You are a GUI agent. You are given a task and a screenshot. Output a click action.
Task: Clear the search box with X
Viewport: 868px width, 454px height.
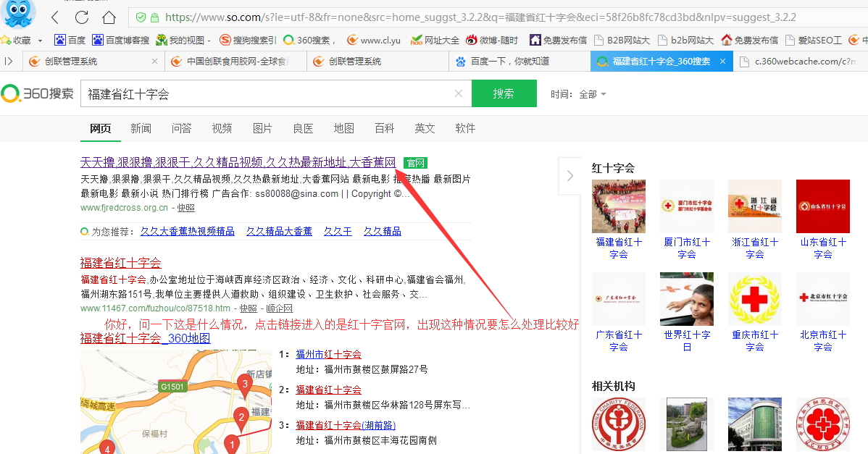[459, 93]
